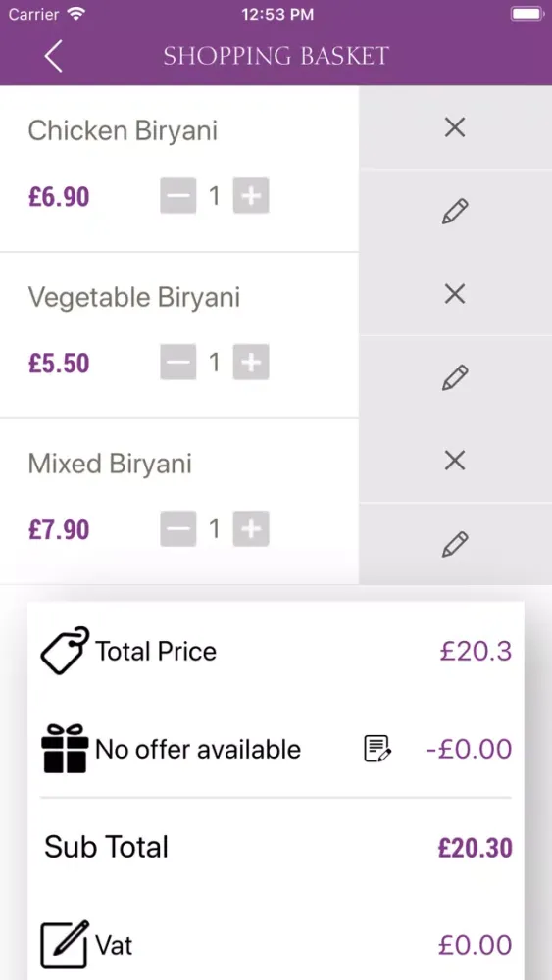Decrease Chicken Biryani quantity
Image resolution: width=552 pixels, height=980 pixels.
[178, 196]
